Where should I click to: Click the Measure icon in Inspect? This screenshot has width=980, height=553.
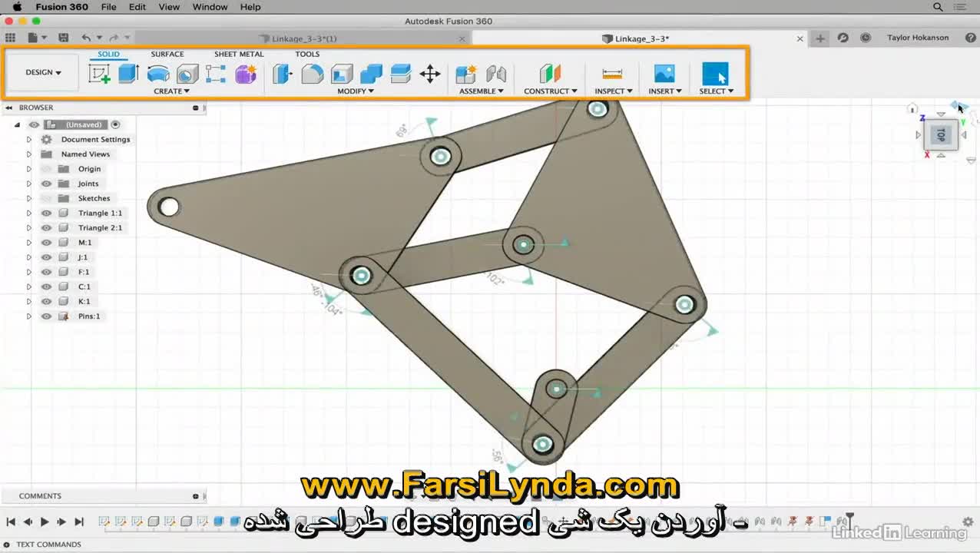pos(612,74)
